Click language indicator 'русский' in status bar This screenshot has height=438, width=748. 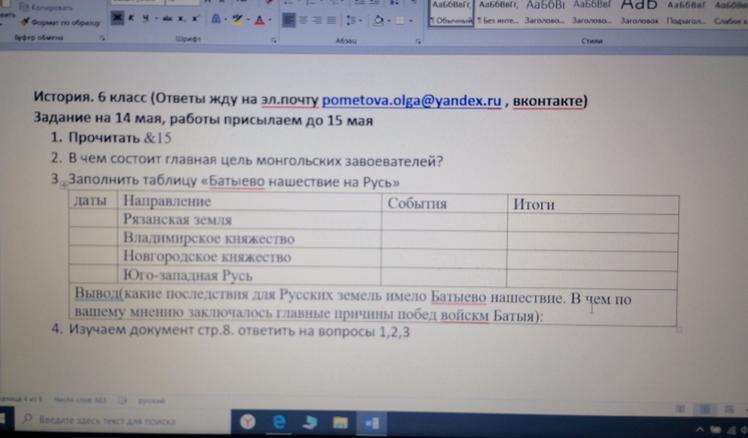[151, 401]
